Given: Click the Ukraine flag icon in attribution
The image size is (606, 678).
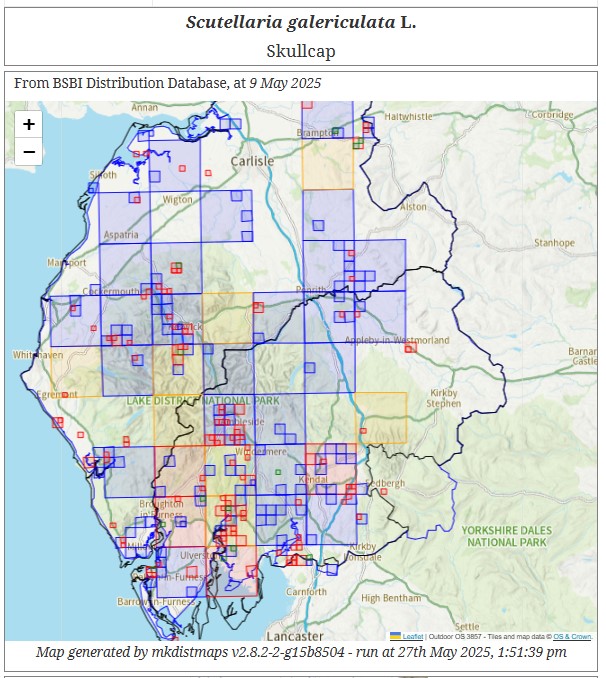Looking at the screenshot, I should pyautogui.click(x=395, y=636).
